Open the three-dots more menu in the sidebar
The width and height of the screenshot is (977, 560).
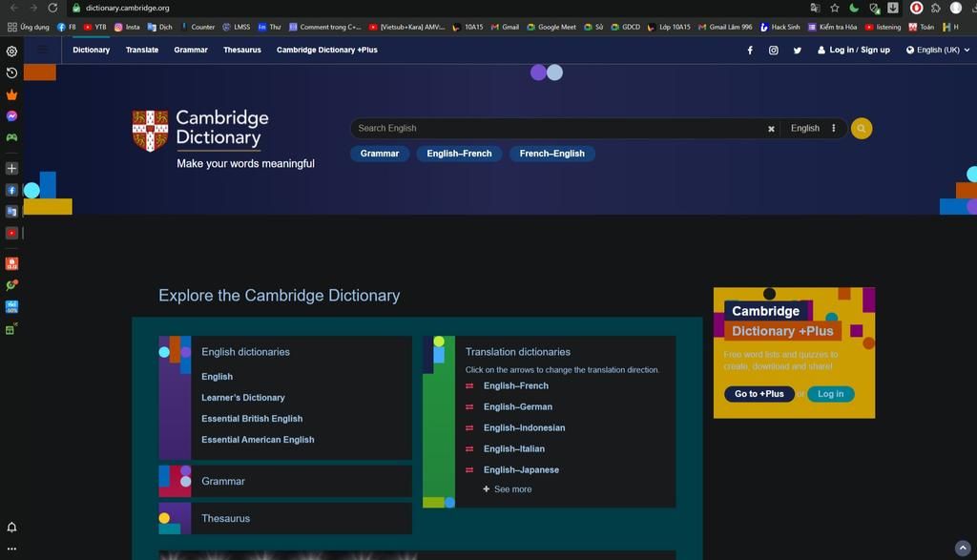click(x=11, y=549)
